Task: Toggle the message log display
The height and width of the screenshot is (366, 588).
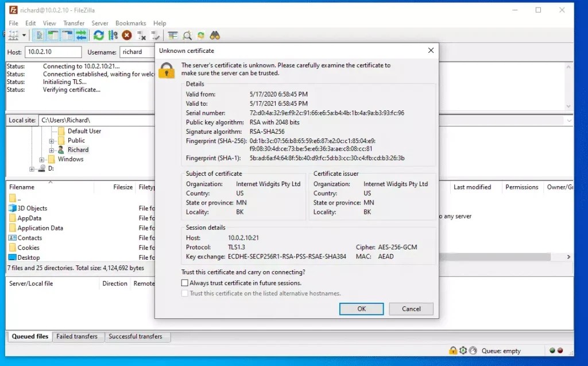Action: 39,36
